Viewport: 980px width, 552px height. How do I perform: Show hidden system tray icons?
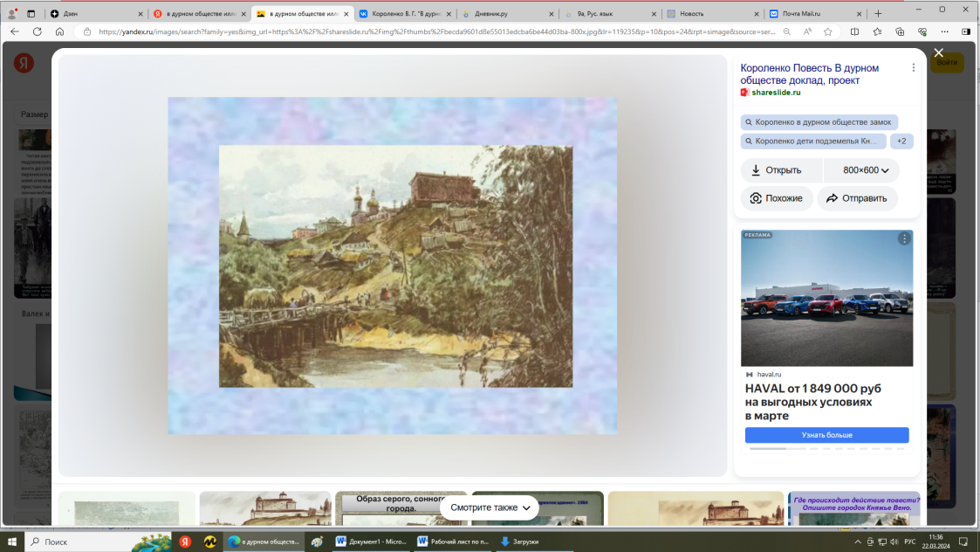click(858, 542)
